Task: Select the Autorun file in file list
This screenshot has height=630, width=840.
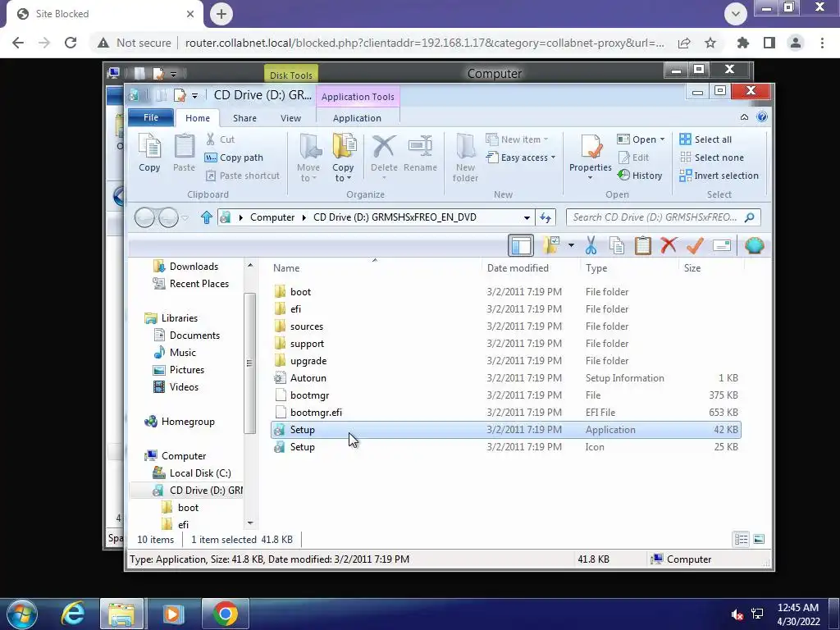Action: point(505,378)
